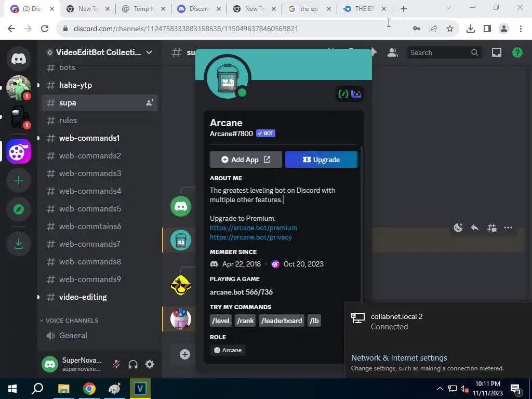Screen dimensions: 532x399
Task: Unmute the microphone in user panel
Action: pos(116,364)
